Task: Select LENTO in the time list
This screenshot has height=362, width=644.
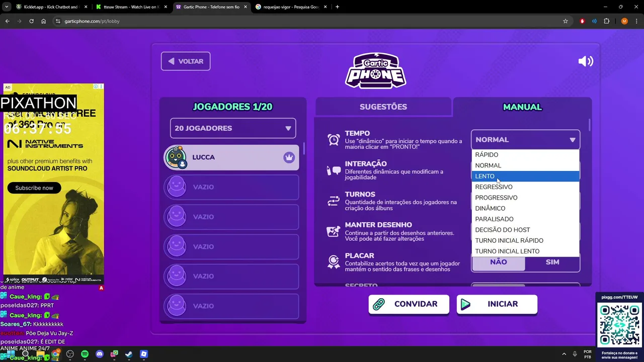Action: 525,176
